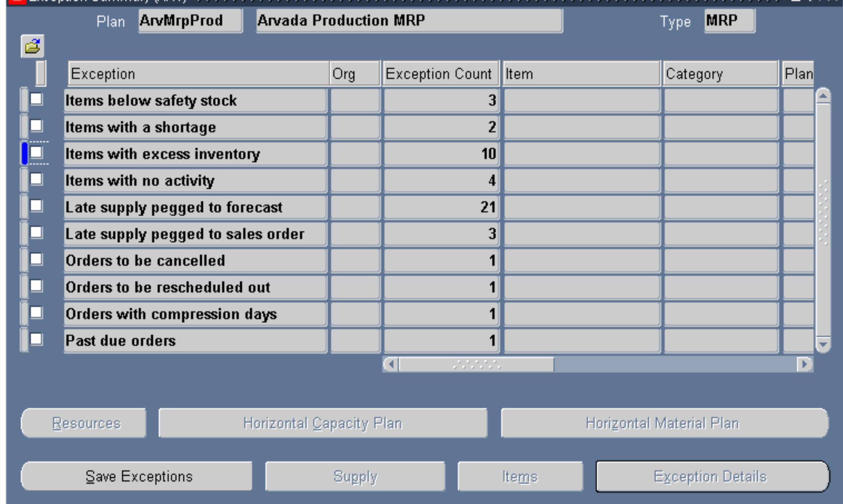Click the Item column header

click(582, 74)
